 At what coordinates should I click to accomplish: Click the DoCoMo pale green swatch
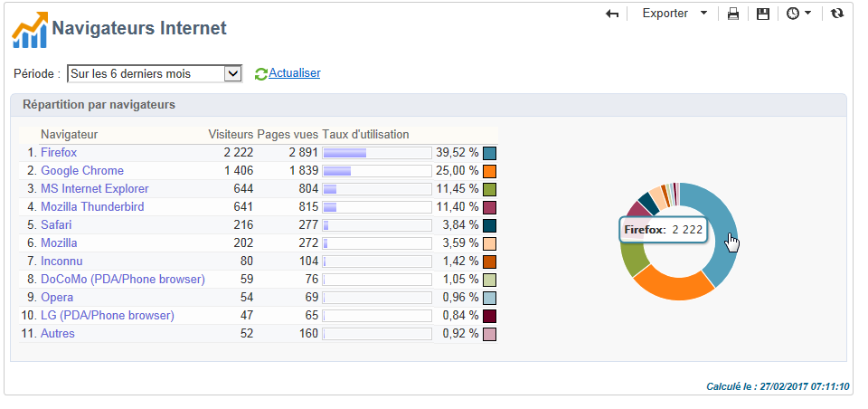[x=489, y=280]
